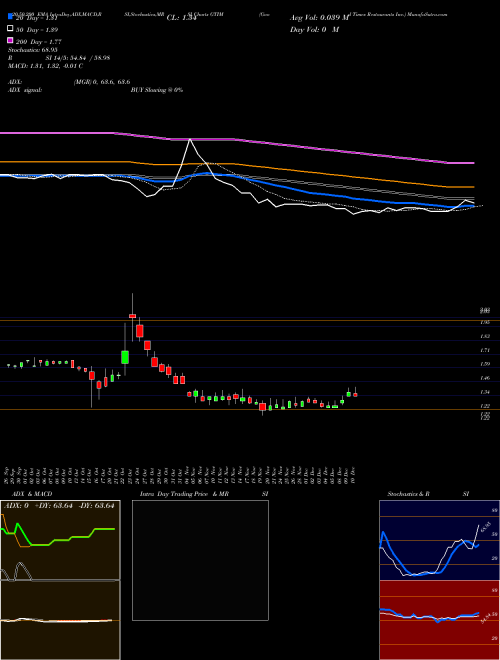The image size is (500, 660).
Task: Click the 'Avg Vol: 0.039 M' label
Action: click(x=319, y=18)
